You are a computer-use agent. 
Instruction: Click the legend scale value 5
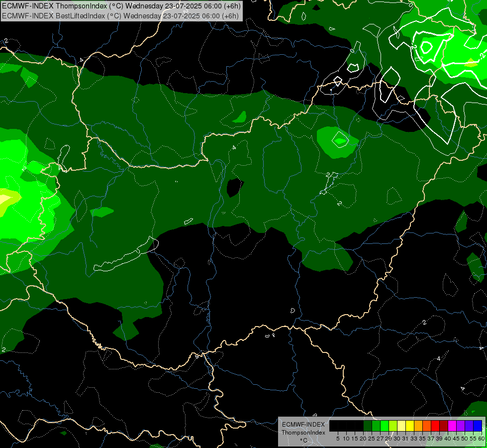(x=338, y=439)
